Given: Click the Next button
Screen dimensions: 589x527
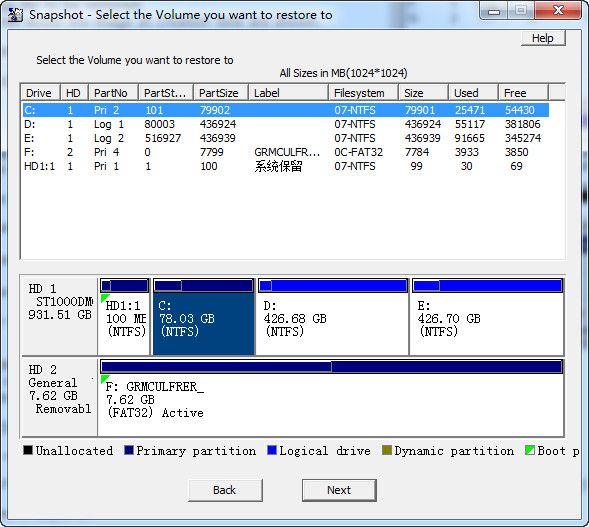Looking at the screenshot, I should coord(339,490).
